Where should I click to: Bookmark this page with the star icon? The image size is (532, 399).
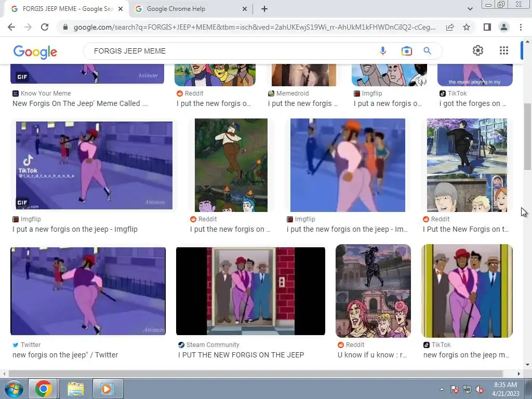[x=467, y=27]
